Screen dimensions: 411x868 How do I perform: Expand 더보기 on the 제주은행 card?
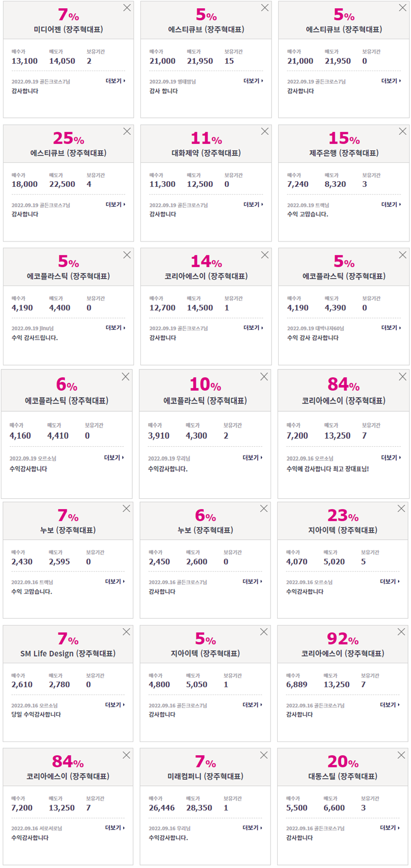[x=391, y=204]
